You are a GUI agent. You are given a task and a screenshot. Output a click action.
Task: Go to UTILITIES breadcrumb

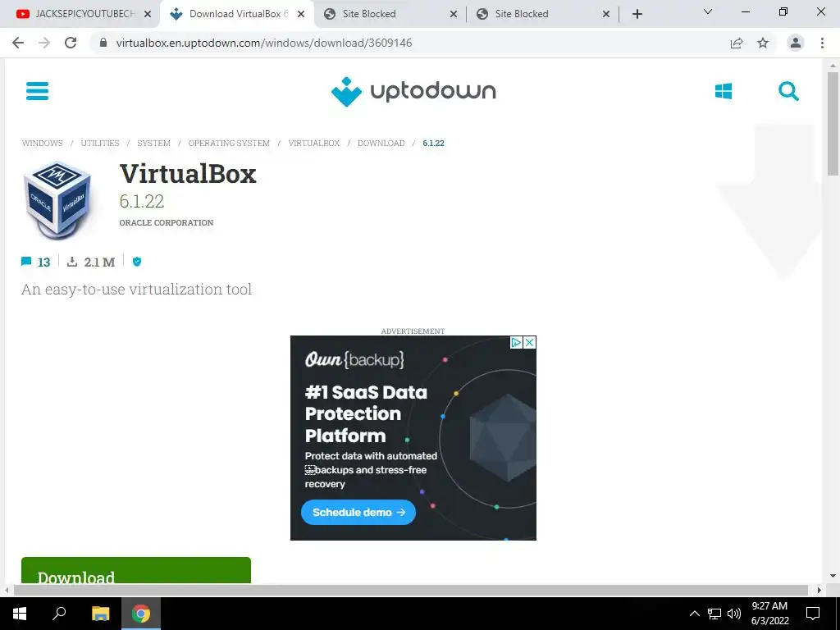100,143
